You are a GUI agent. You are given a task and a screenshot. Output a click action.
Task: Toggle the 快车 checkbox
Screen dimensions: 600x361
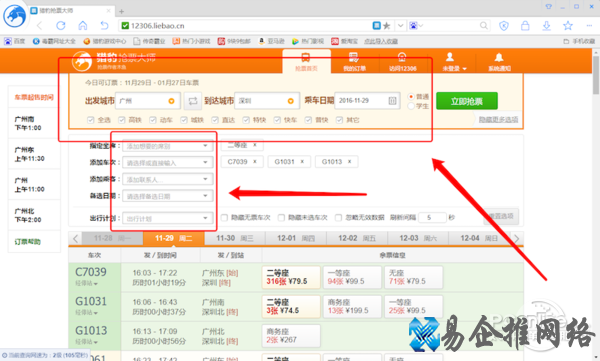[x=277, y=120]
